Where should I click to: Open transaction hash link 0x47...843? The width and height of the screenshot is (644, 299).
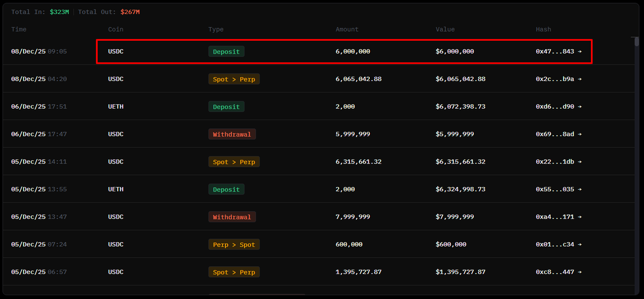555,51
